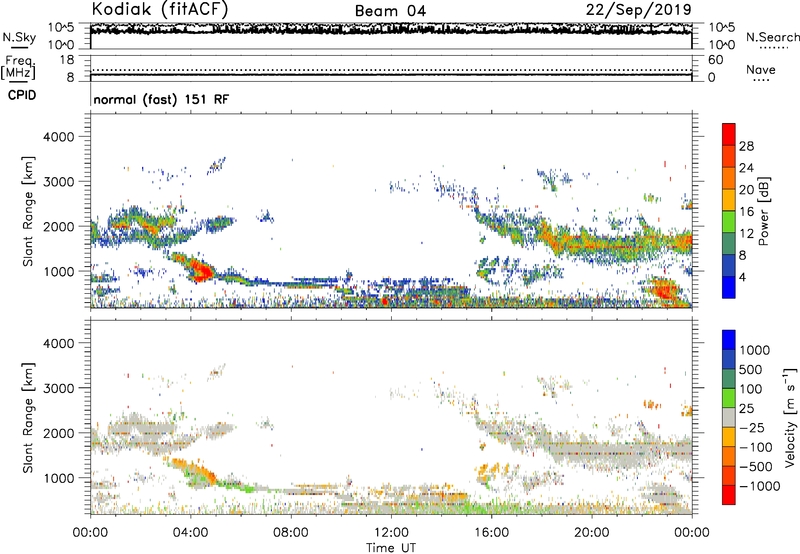This screenshot has width=800, height=554.
Task: Click the 22/Sep/2019 date label
Action: pyautogui.click(x=638, y=10)
